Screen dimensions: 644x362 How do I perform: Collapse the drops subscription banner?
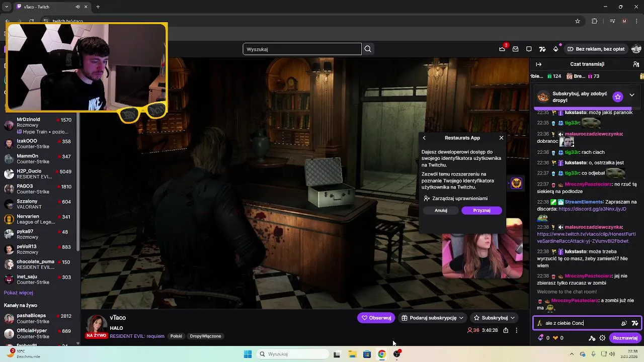pyautogui.click(x=632, y=95)
